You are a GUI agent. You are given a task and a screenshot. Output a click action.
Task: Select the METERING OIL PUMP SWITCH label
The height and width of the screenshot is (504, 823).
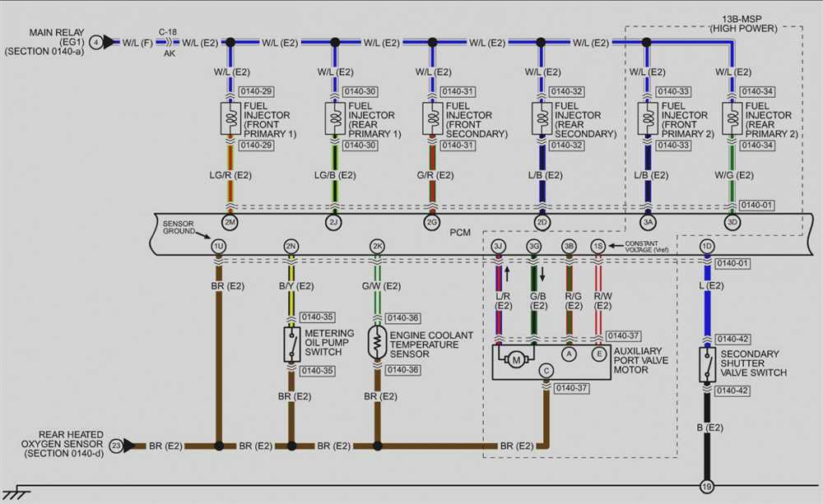tap(329, 343)
